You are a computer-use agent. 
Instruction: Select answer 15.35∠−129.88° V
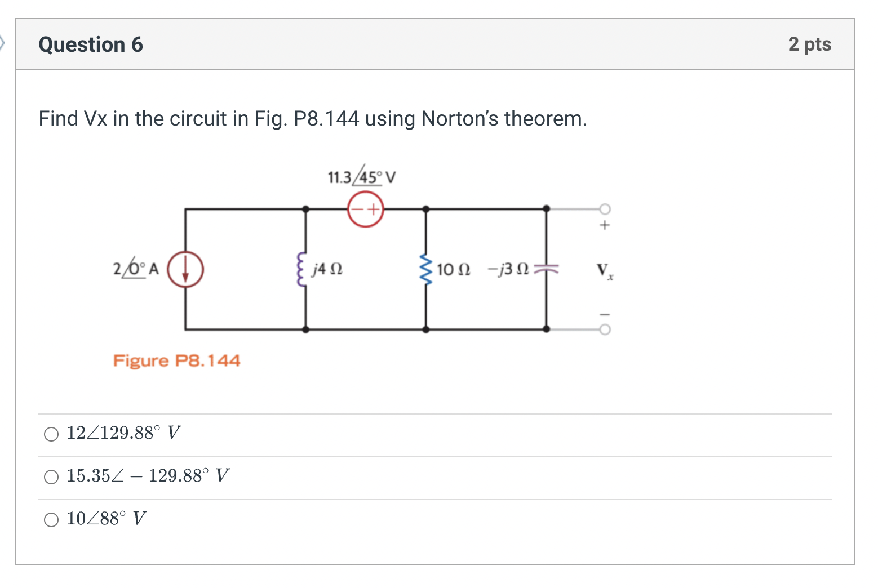[52, 476]
